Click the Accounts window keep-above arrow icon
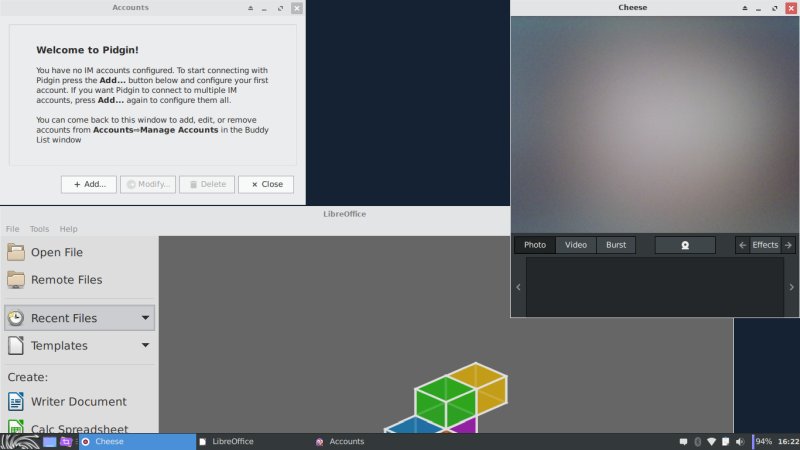 tap(251, 8)
